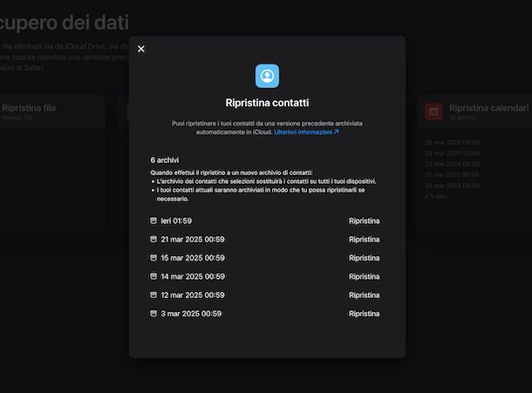This screenshot has width=532, height=393.
Task: Click archive icon beside 12 mar 2025
Action: tap(153, 295)
